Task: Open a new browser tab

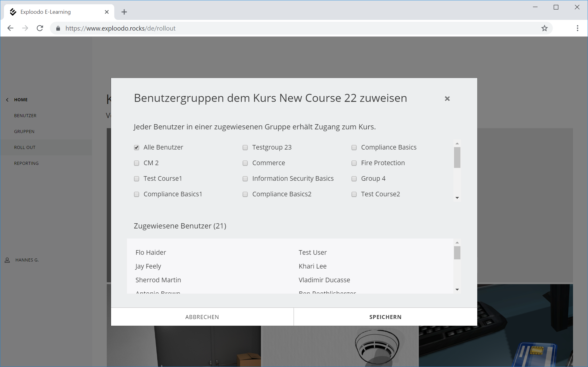Action: coord(124,12)
